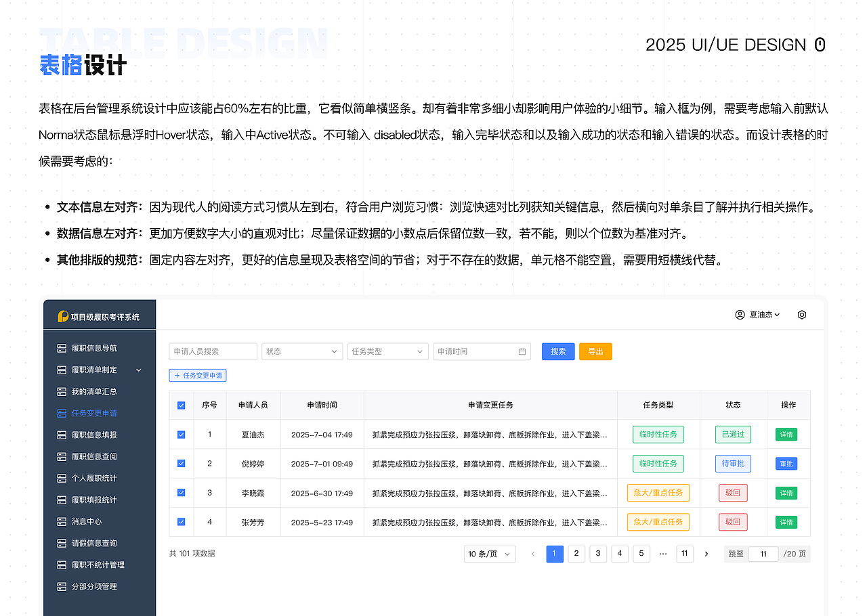Click the 驳回 tag in 李晓霞 row
Screen dimensions: 867x616
[x=733, y=493]
